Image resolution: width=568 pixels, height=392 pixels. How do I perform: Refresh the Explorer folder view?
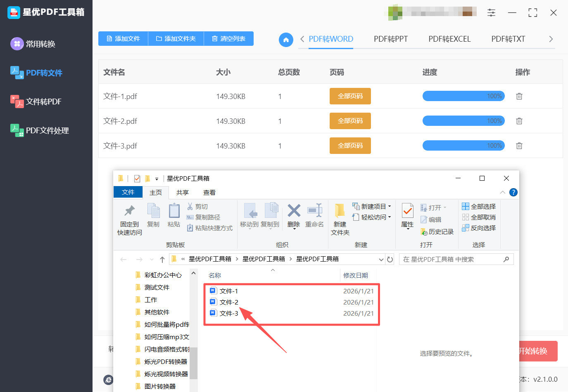390,259
